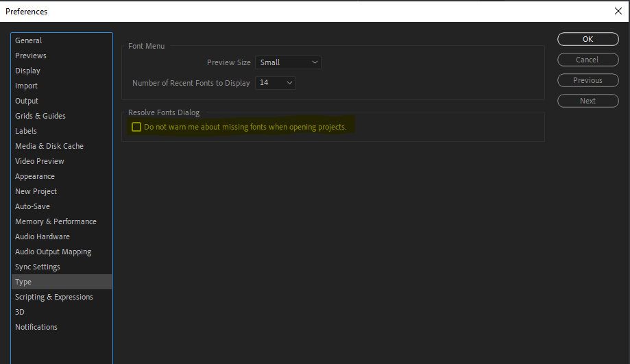This screenshot has width=630, height=364.
Task: Open Auto-Save preferences
Action: click(x=62, y=206)
